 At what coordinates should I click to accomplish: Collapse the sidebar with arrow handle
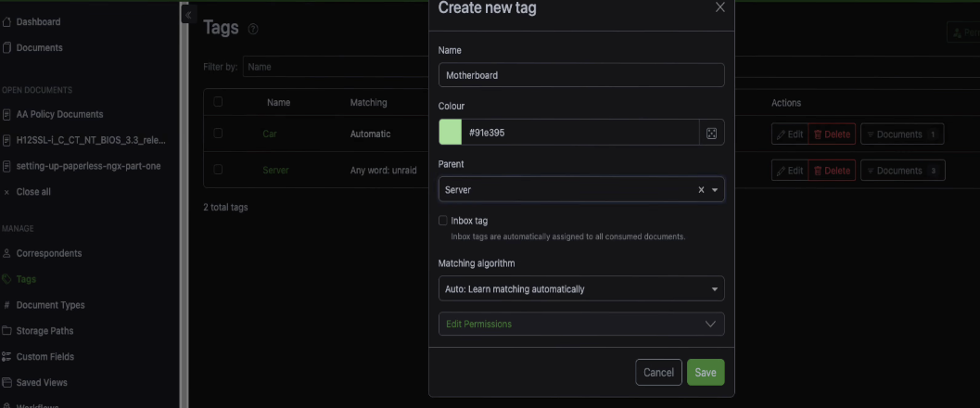pos(187,16)
